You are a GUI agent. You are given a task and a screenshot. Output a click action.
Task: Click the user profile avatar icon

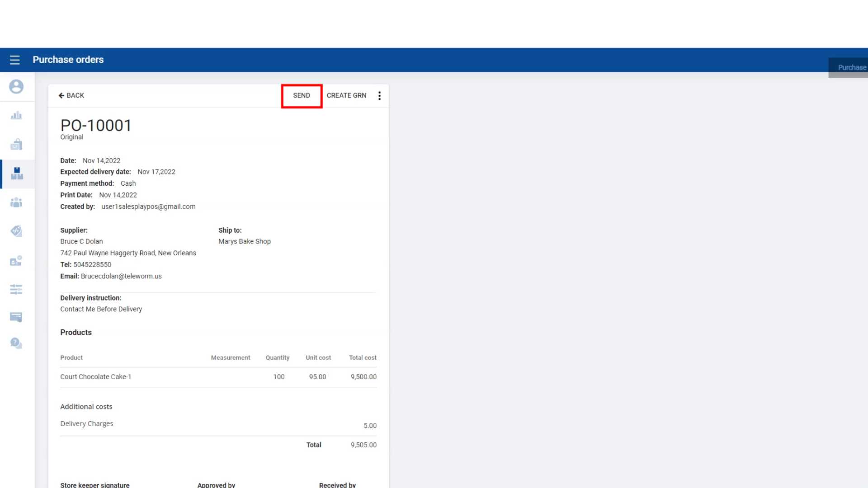click(x=16, y=87)
